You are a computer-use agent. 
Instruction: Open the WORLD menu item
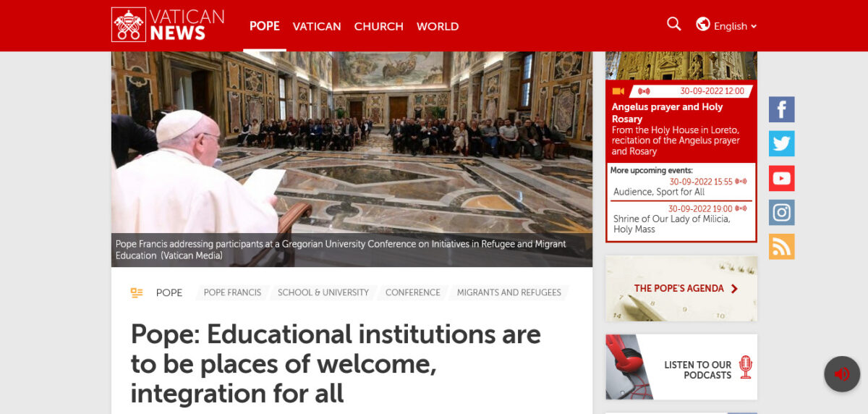438,26
